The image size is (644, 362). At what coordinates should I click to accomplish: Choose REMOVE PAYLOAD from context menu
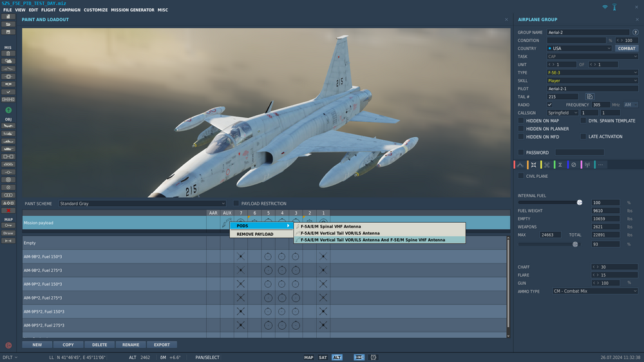(261, 234)
